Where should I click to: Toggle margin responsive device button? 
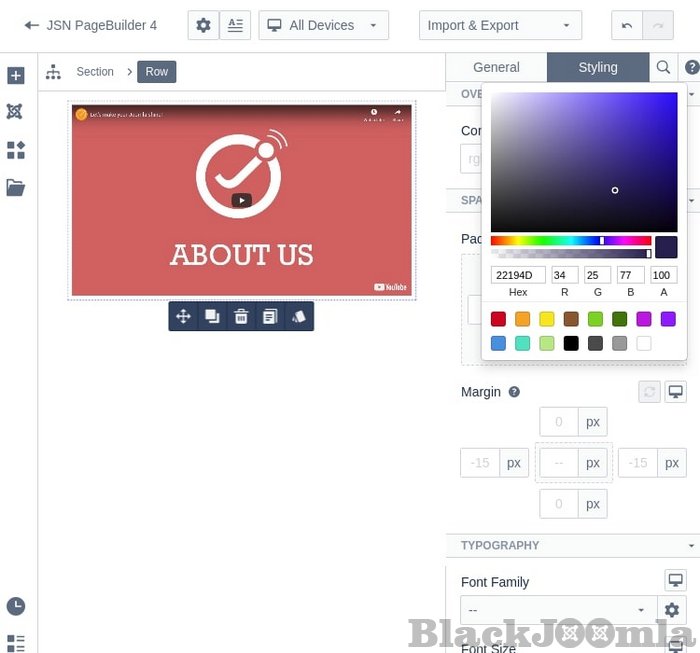(676, 392)
